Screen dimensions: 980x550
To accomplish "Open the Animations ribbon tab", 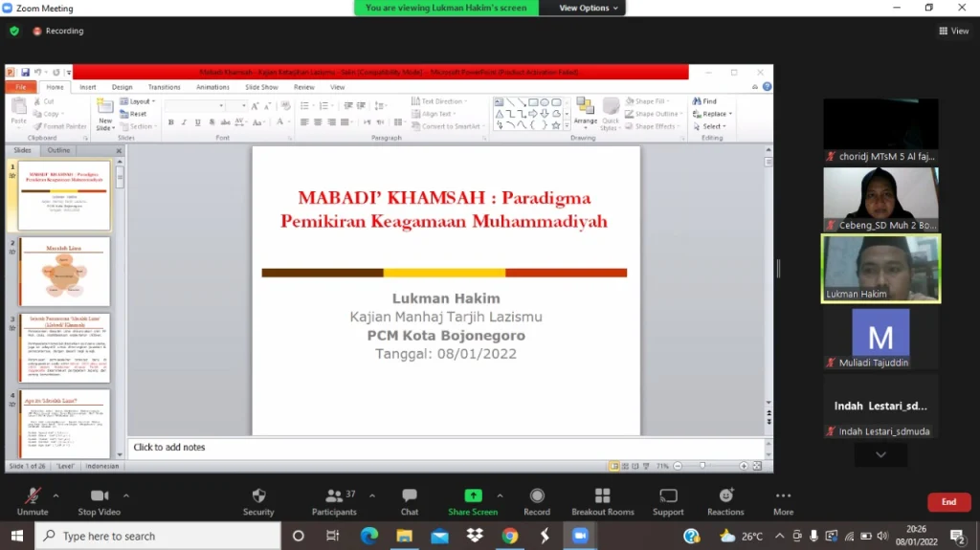I will pos(212,87).
